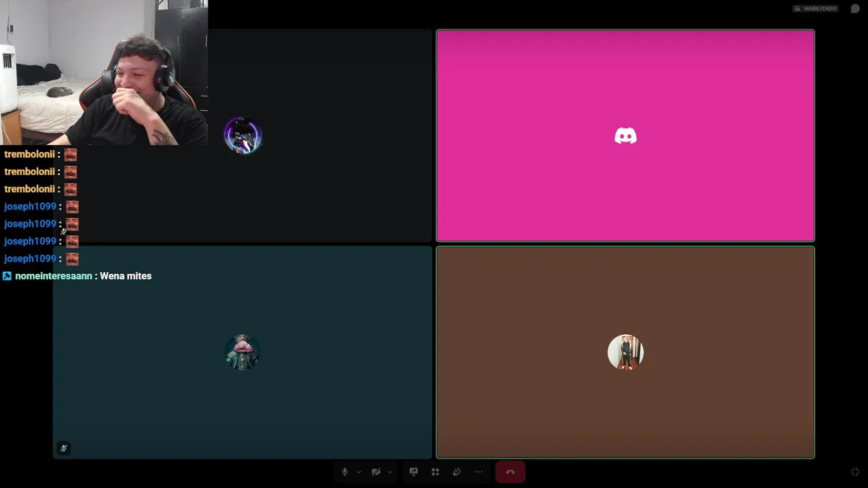Turn on the camera in the call bar

coord(376,472)
